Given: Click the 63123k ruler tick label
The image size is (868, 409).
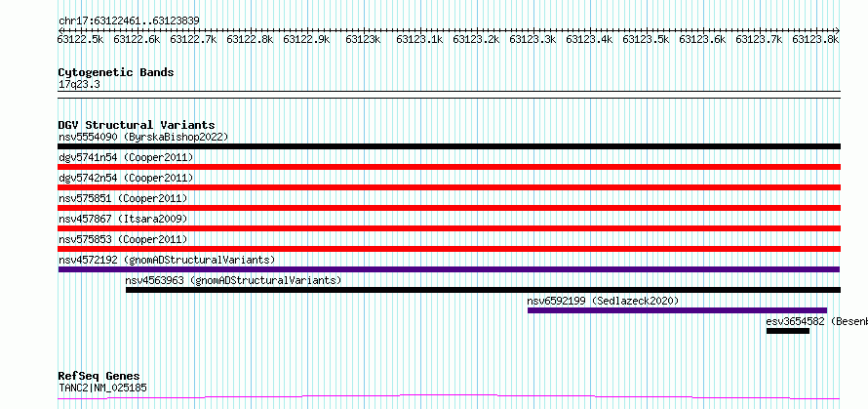Looking at the screenshot, I should click(363, 39).
